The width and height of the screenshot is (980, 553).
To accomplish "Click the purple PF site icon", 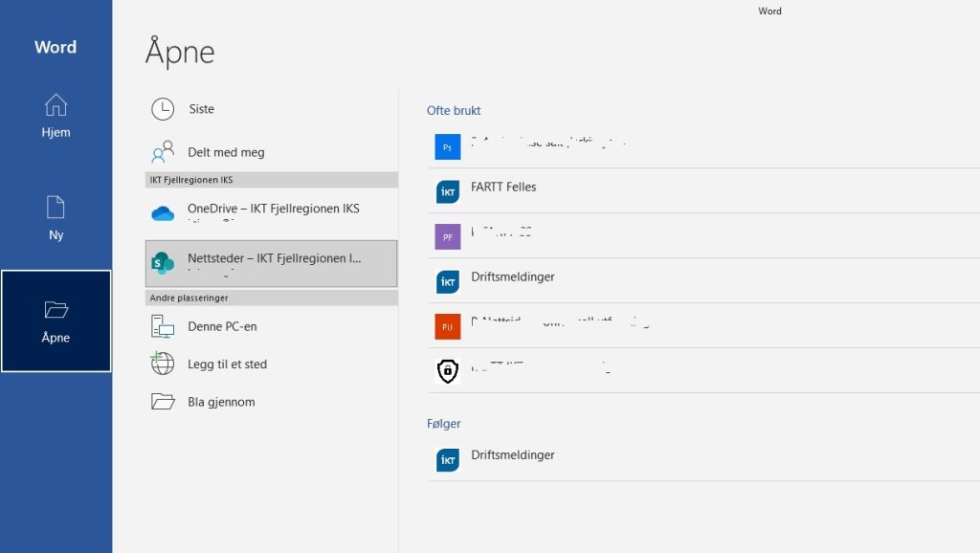I will click(x=448, y=237).
